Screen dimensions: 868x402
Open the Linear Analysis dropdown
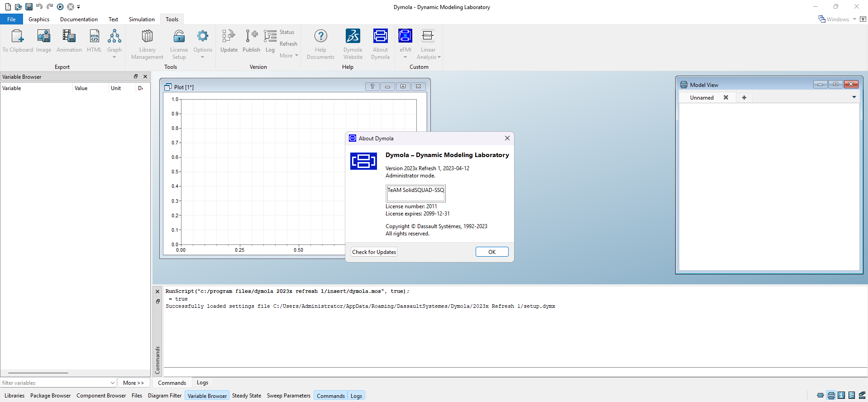(439, 57)
